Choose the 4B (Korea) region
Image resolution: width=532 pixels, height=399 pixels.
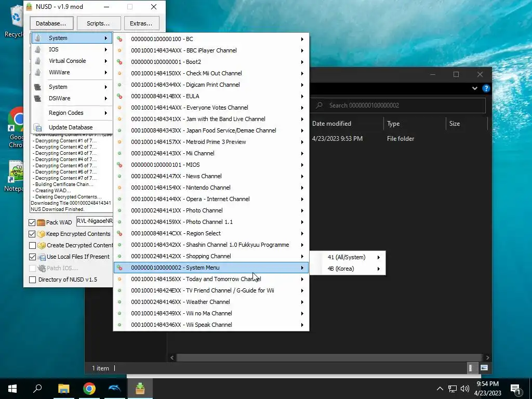click(x=348, y=269)
